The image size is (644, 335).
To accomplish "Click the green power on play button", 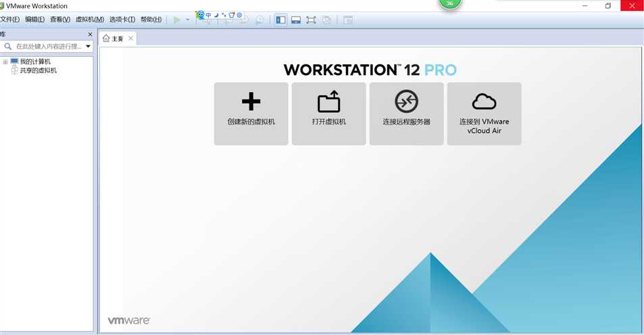I will 177,20.
